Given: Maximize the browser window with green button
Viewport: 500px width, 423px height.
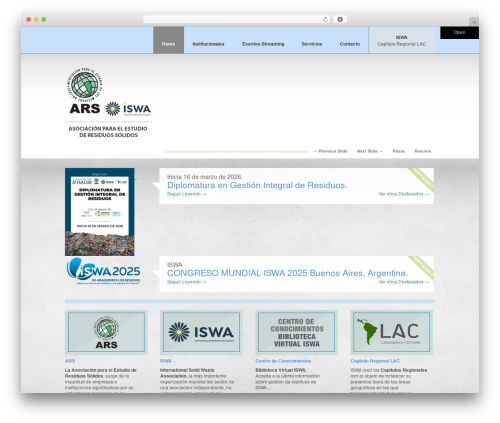Looking at the screenshot, I should (44, 20).
